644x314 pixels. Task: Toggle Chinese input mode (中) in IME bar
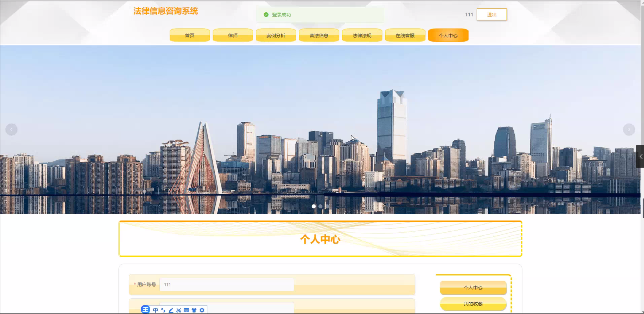tap(156, 310)
